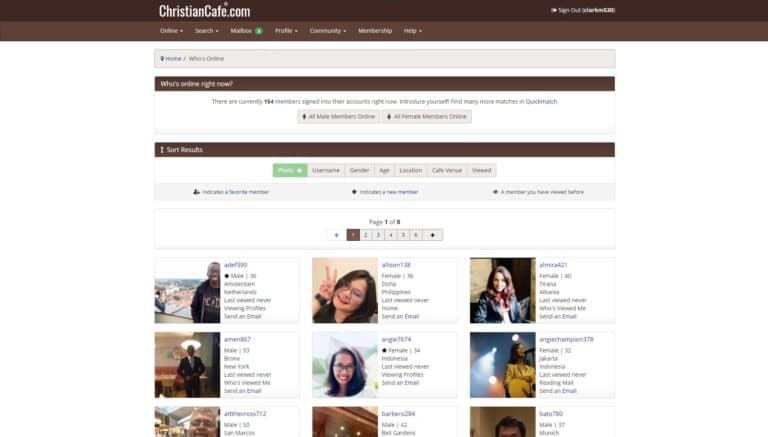Sort results by Photo
Image resolution: width=768 pixels, height=437 pixels.
[290, 170]
